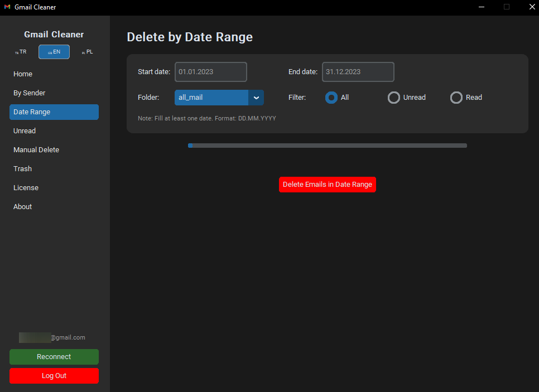Screen dimensions: 539x392
Task: Click the deletion progress bar
Action: 327,146
